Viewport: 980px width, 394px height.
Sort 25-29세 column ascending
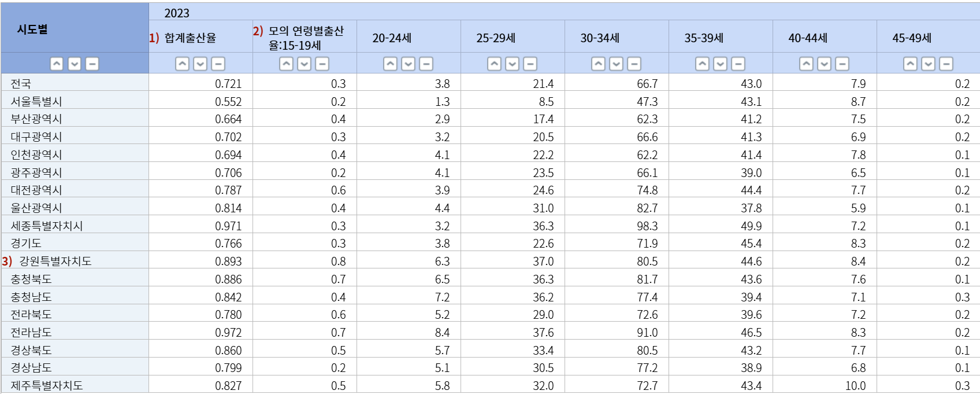[x=495, y=64]
